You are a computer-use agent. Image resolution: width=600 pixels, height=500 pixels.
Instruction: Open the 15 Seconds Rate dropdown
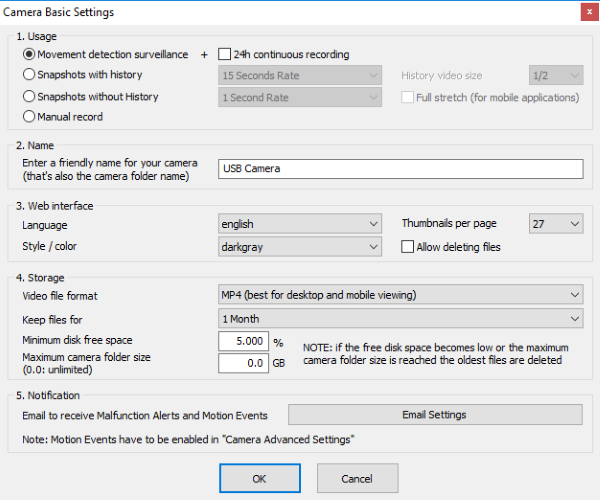(300, 75)
